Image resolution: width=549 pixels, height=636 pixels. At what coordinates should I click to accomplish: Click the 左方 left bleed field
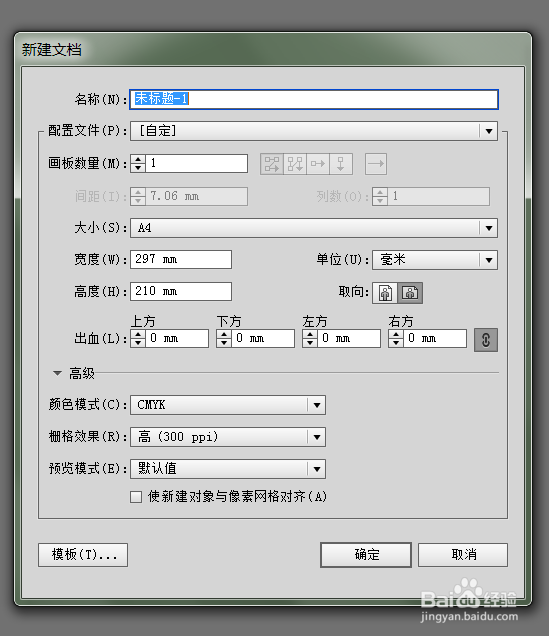click(x=349, y=339)
